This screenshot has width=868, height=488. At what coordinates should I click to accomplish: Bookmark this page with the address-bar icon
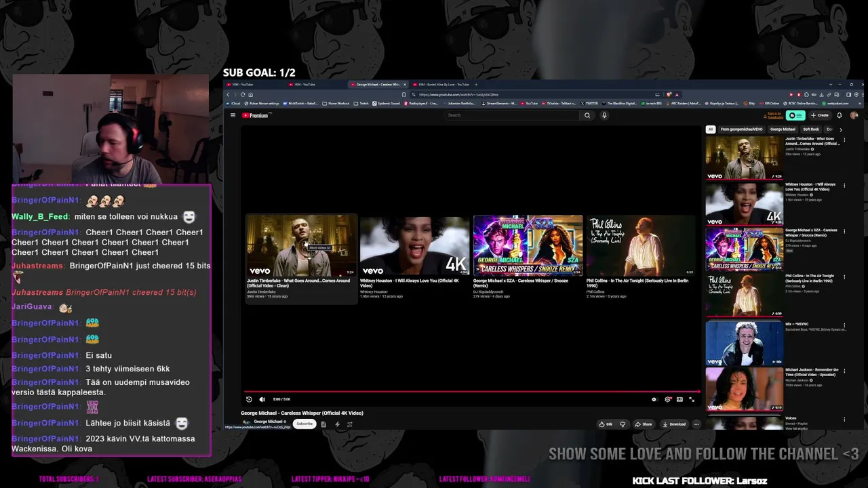(404, 95)
